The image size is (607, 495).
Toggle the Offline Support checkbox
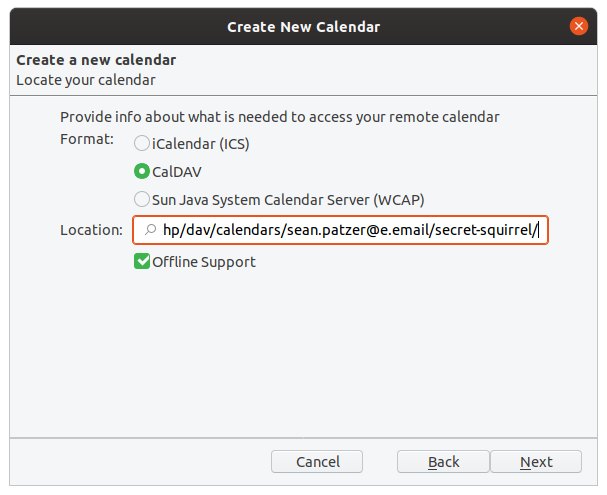[142, 261]
